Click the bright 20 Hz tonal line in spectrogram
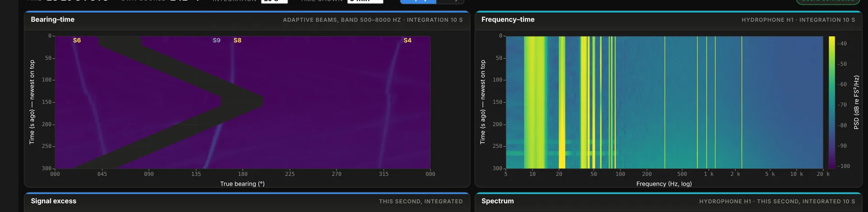This screenshot has width=868, height=212. click(562, 102)
